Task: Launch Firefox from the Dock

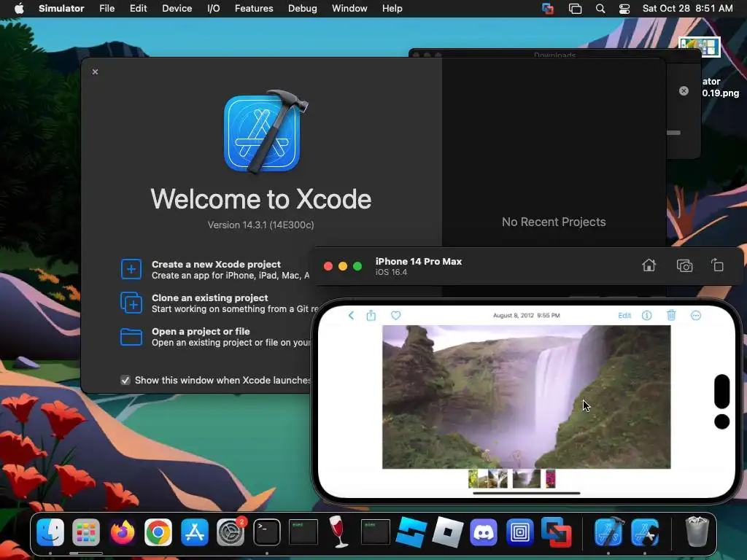Action: tap(123, 532)
